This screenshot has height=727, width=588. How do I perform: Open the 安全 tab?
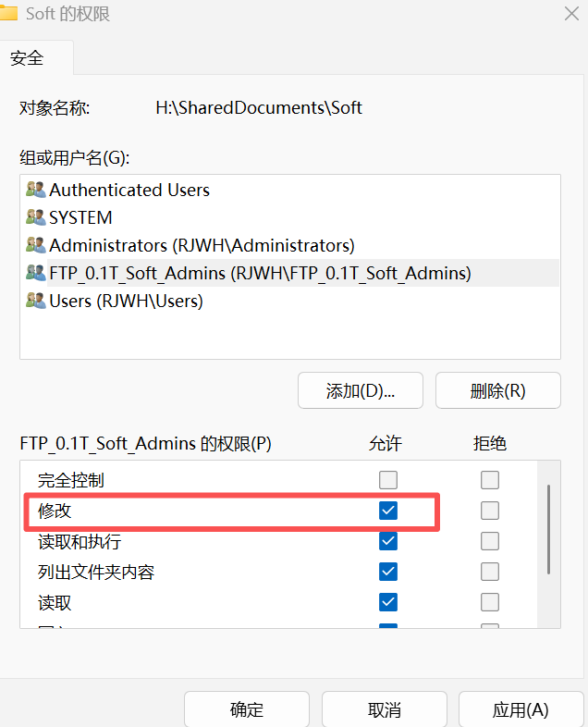(x=36, y=58)
